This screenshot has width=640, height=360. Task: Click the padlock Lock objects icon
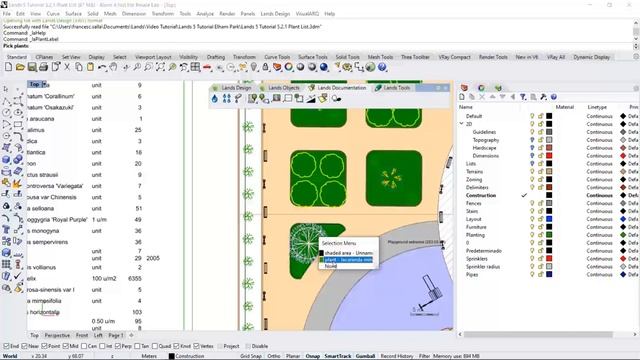[265, 67]
